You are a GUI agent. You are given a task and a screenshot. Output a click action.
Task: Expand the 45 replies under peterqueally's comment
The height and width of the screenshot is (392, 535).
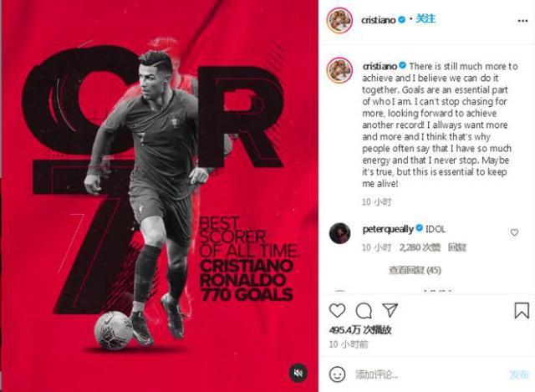coord(415,270)
